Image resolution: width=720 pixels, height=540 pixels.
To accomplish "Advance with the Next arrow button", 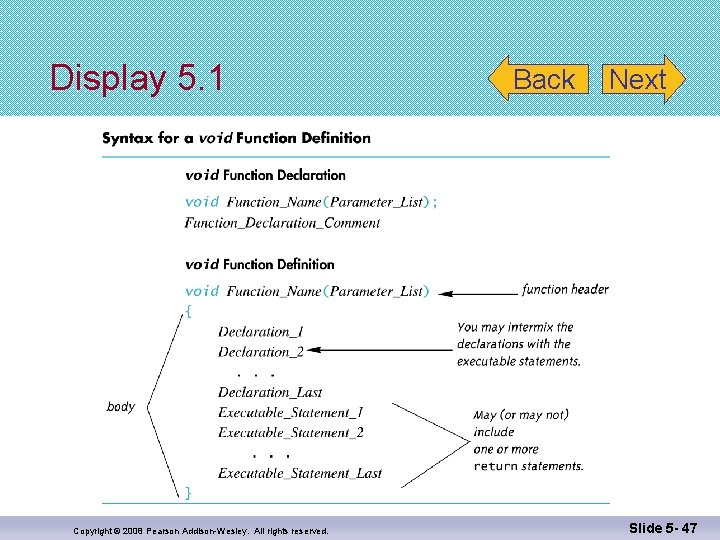I will 643,79.
